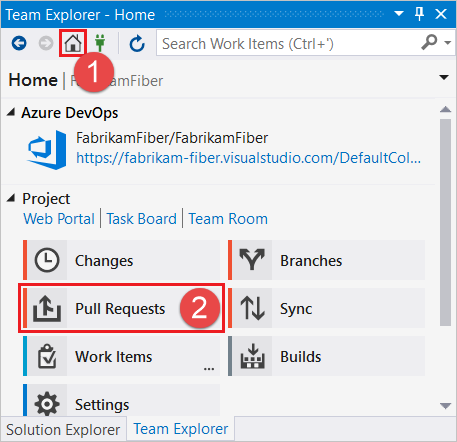The width and height of the screenshot is (457, 442).
Task: Open the Branches tile
Action: [x=326, y=260]
